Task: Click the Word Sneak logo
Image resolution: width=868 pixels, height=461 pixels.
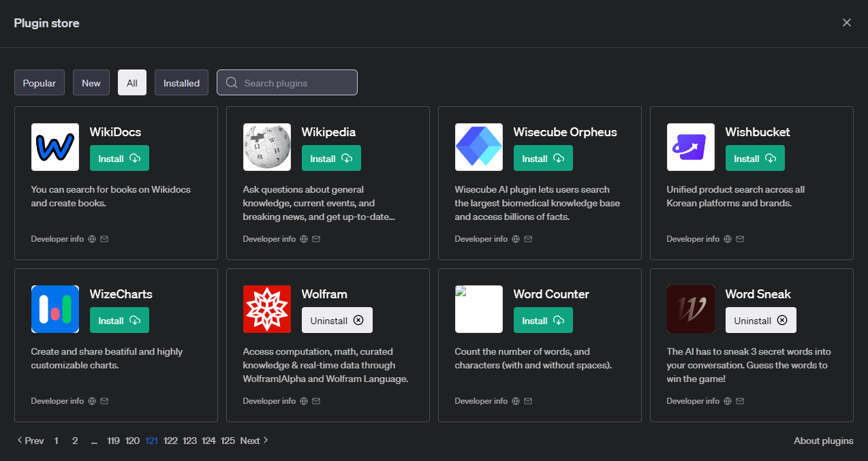Action: (x=691, y=309)
